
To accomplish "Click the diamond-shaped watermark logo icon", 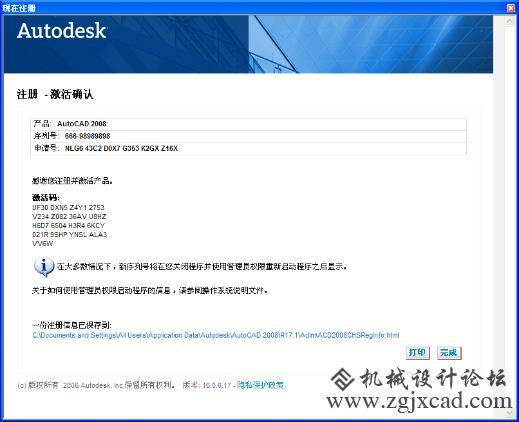I will [x=342, y=379].
